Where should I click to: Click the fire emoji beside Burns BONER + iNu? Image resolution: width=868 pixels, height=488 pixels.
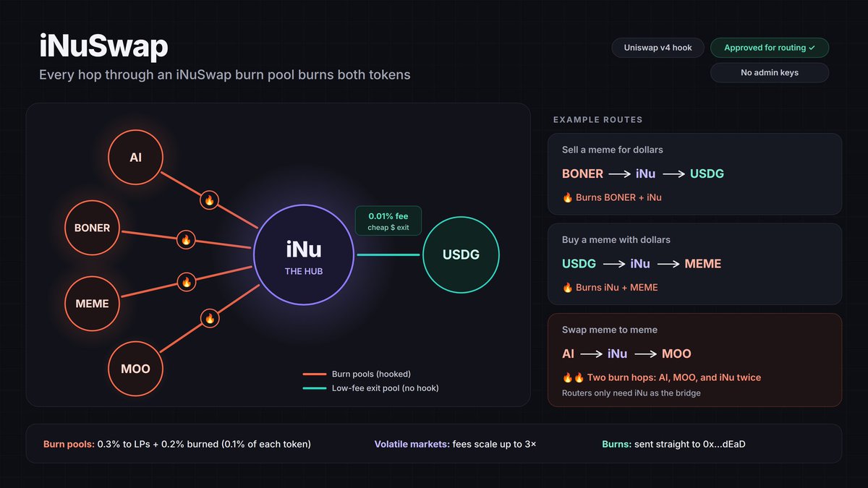pyautogui.click(x=568, y=197)
